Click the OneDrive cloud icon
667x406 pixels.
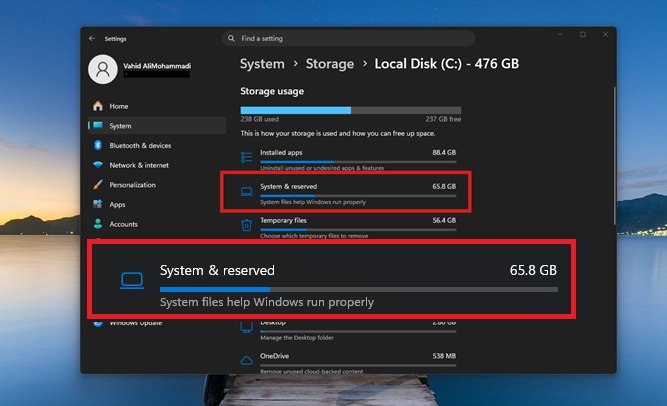tap(247, 361)
